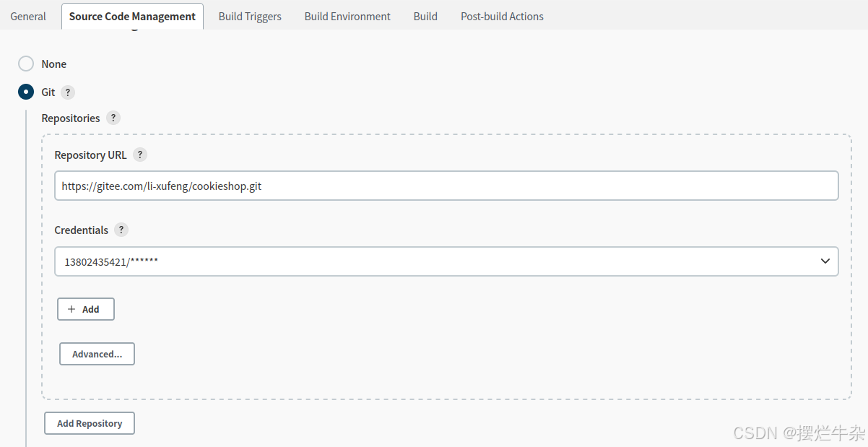Focus the Repository URL text field
Image resolution: width=868 pixels, height=447 pixels.
pyautogui.click(x=446, y=186)
